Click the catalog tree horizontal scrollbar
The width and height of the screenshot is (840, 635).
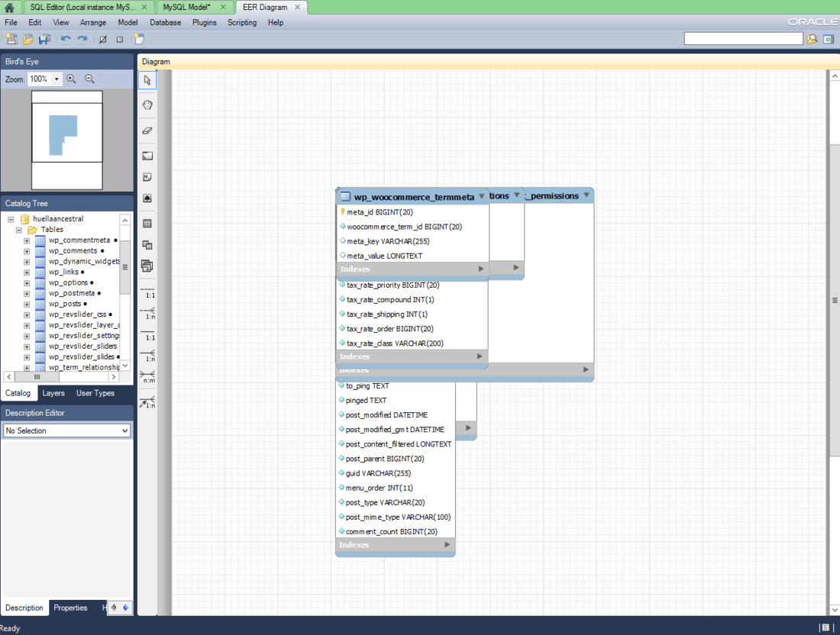60,377
